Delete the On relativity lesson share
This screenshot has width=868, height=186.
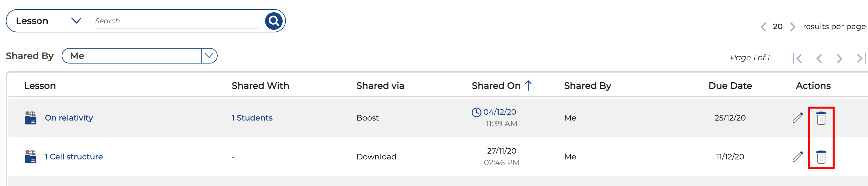click(821, 118)
